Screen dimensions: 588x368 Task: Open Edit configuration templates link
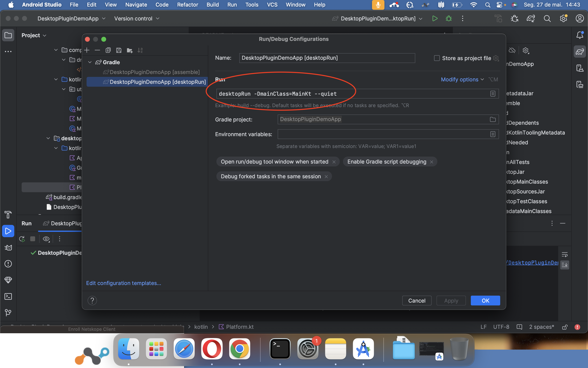tap(124, 283)
